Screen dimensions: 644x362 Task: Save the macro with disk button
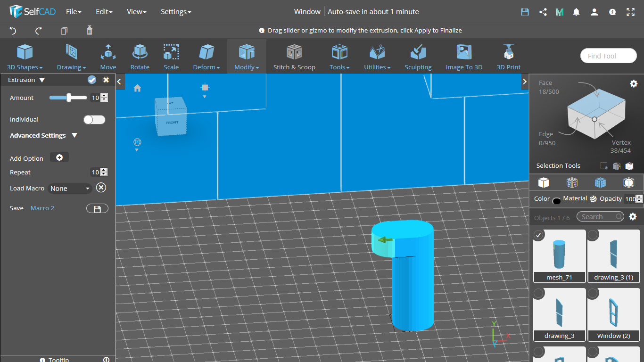pyautogui.click(x=97, y=208)
